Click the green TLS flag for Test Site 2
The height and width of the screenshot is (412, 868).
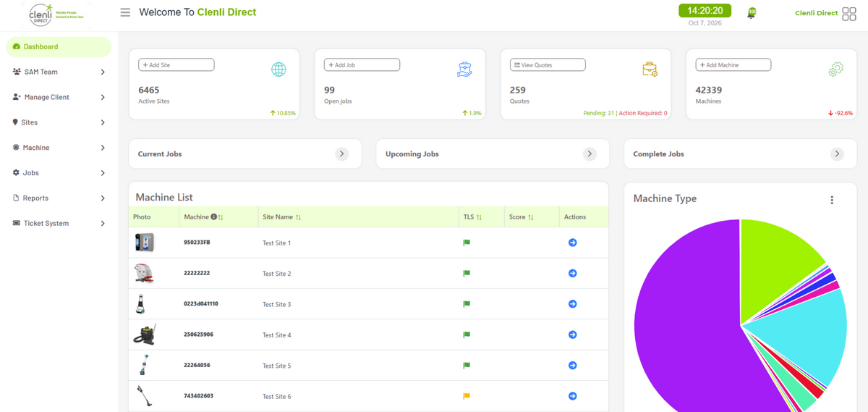pyautogui.click(x=467, y=273)
